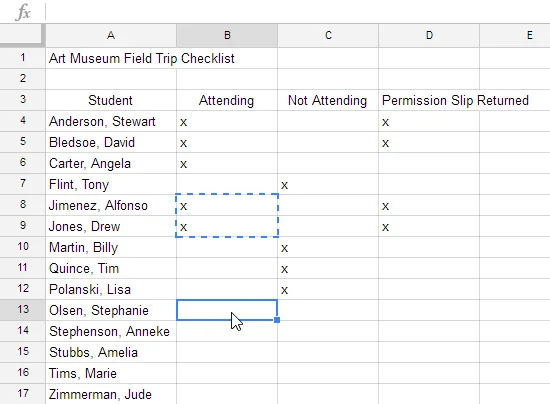This screenshot has width=550, height=404.
Task: Click the 'Student' header cell
Action: point(111,100)
